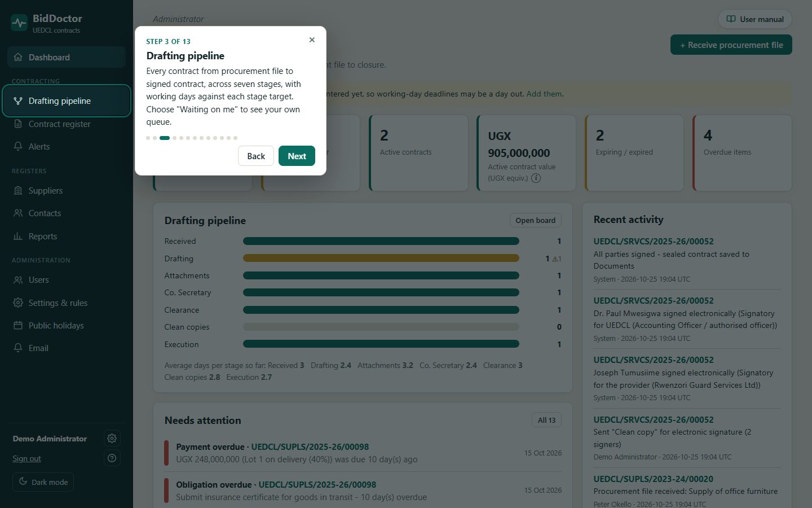Go to Suppliers register
Screen dimensions: 812x508
tap(67, 190)
